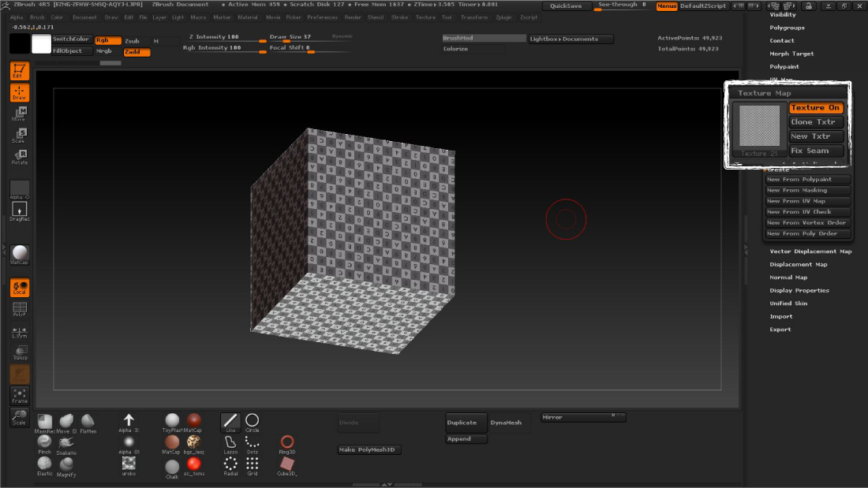The height and width of the screenshot is (488, 868).
Task: Select the Pinch brush at the bottom
Action: [x=45, y=443]
